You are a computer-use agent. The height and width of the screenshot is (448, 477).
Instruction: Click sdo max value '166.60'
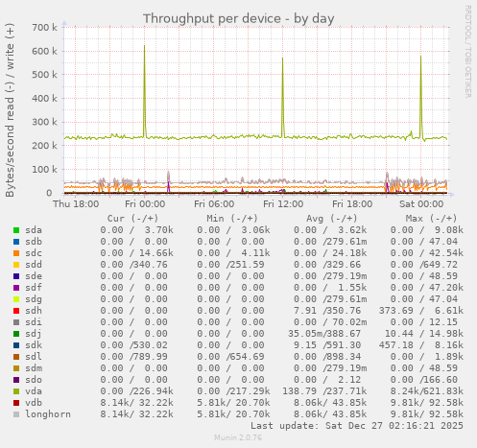[441, 380]
